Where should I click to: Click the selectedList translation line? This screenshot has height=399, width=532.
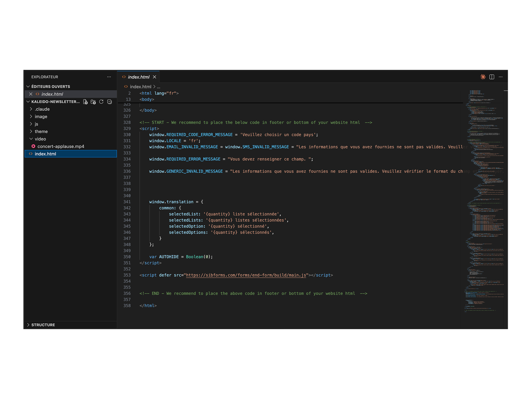225,214
